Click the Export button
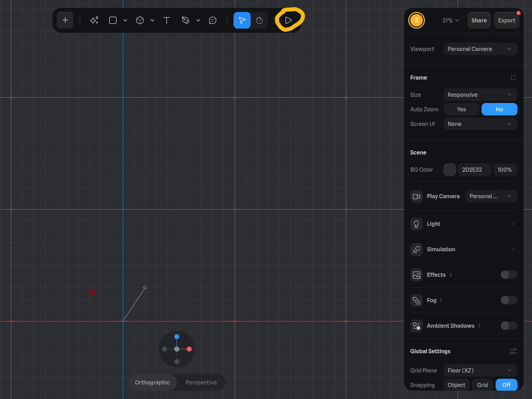Viewport: 532px width, 399px height. click(507, 20)
